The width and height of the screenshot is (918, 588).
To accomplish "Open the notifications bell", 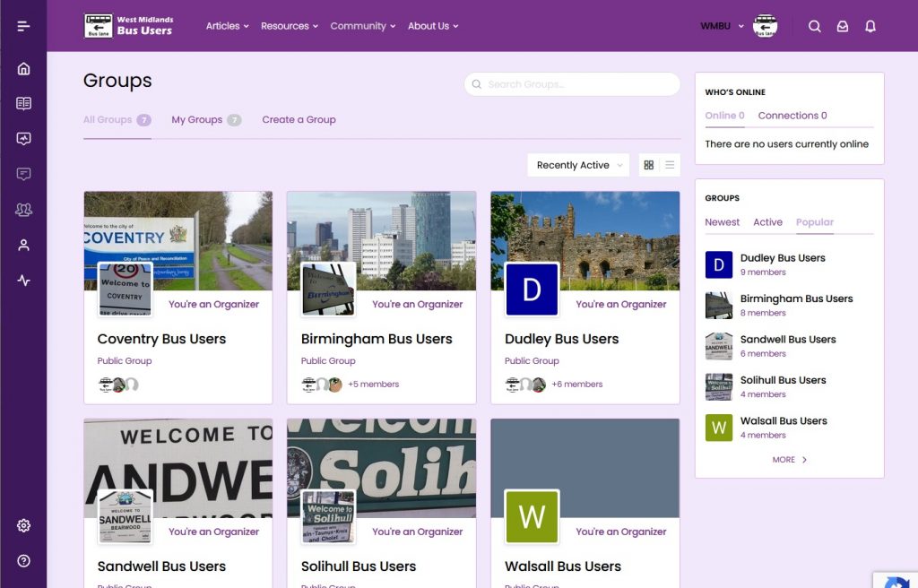I will point(870,26).
